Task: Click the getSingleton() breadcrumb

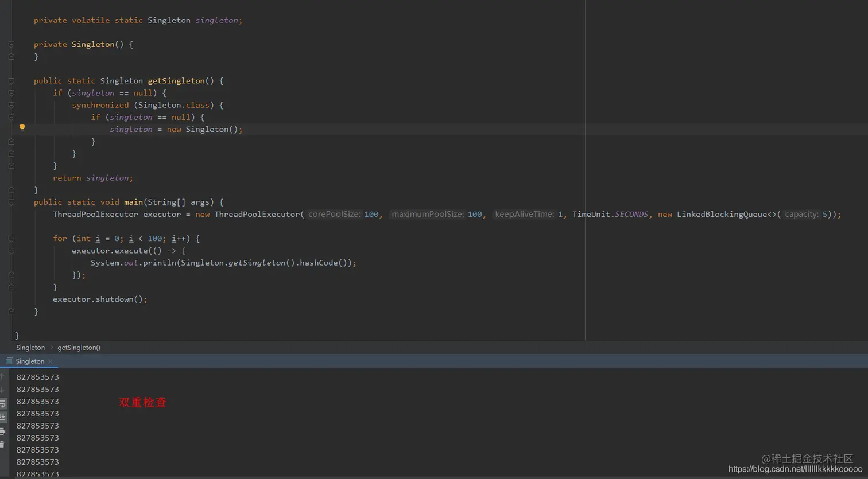Action: click(79, 348)
